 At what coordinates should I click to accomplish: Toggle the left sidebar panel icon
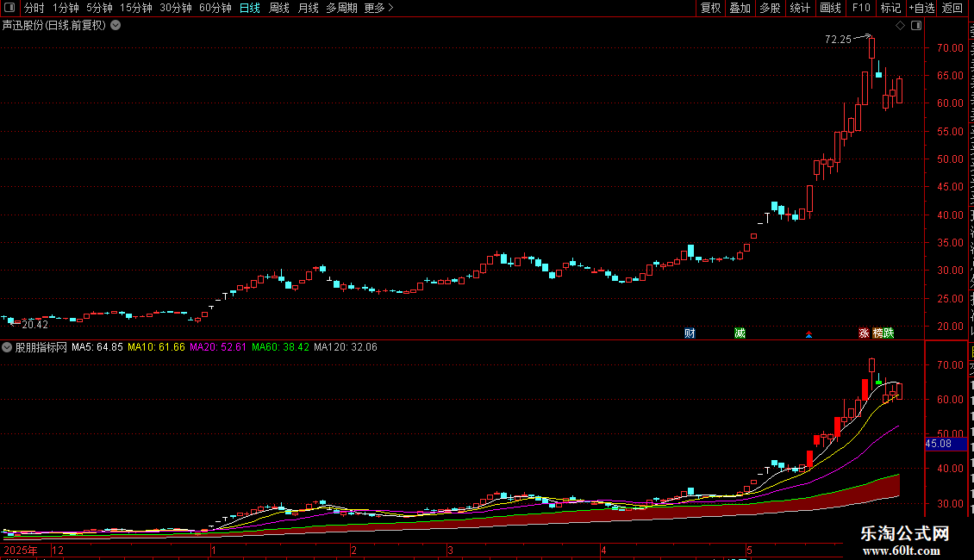click(x=9, y=8)
